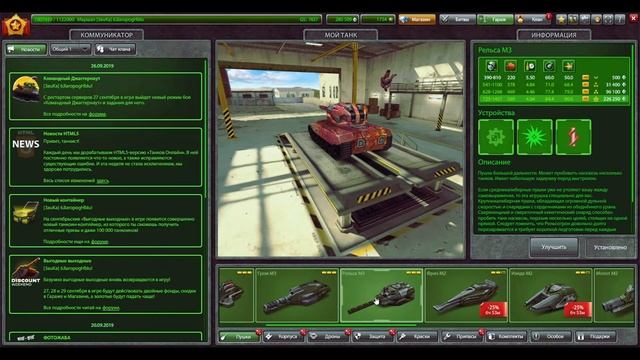Follow the forum link in discount weekend news
Screen dimensions: 640x360
click(x=111, y=308)
